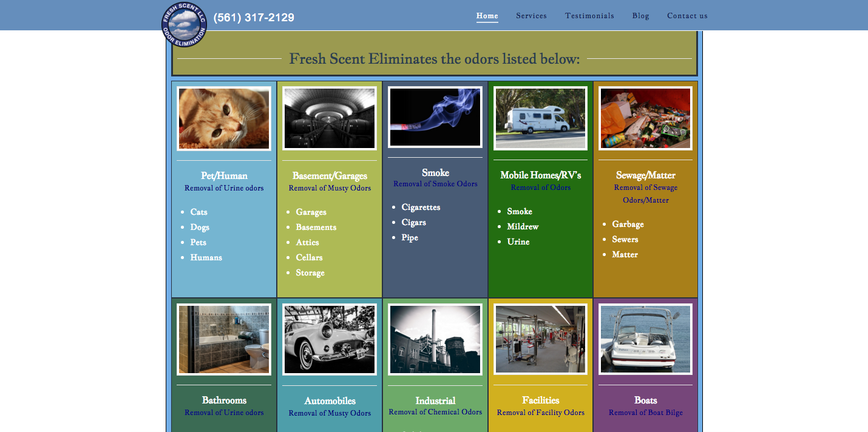Click the orange cat photo thumbnail
This screenshot has height=432, width=868.
pos(224,118)
